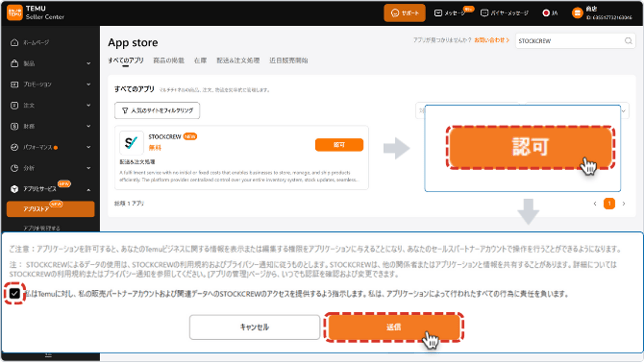Click the 注文 orders sidebar icon
The height and width of the screenshot is (363, 644).
[x=14, y=105]
